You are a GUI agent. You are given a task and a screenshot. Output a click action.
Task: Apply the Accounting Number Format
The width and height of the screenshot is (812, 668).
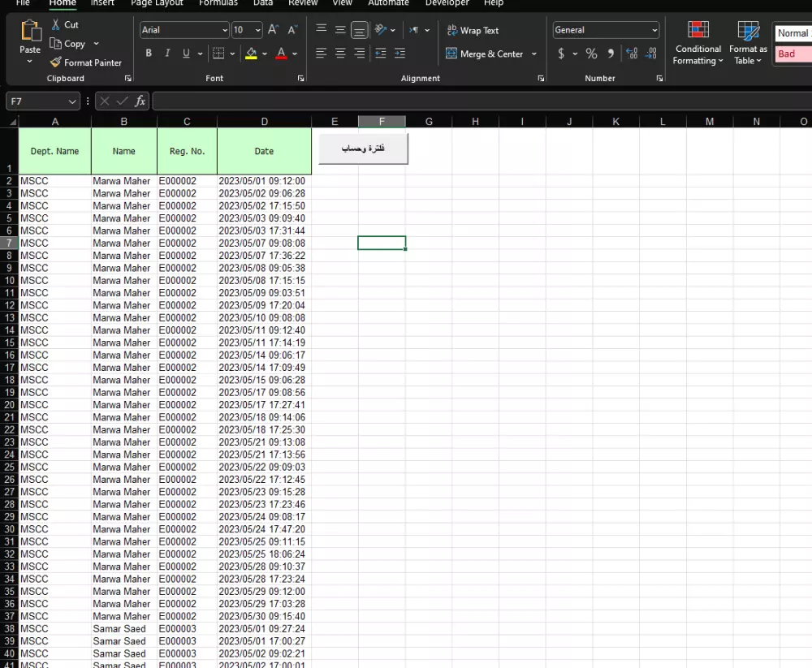click(560, 54)
